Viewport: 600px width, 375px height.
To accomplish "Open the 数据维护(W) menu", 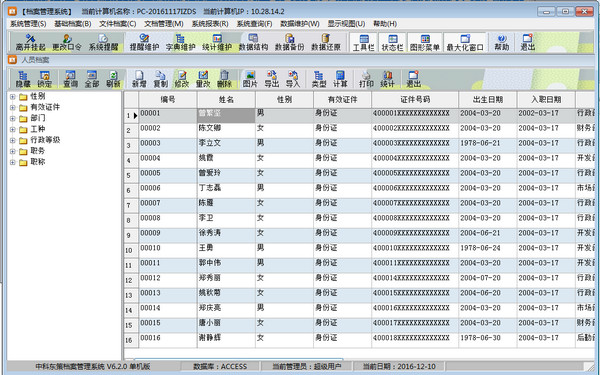I will pyautogui.click(x=300, y=24).
